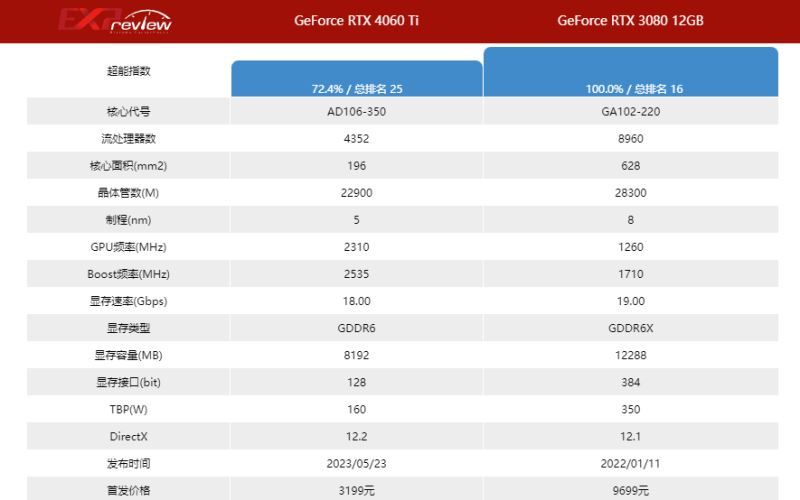Select the 晶体管数(M) row label
The height and width of the screenshot is (500, 800).
[128, 192]
